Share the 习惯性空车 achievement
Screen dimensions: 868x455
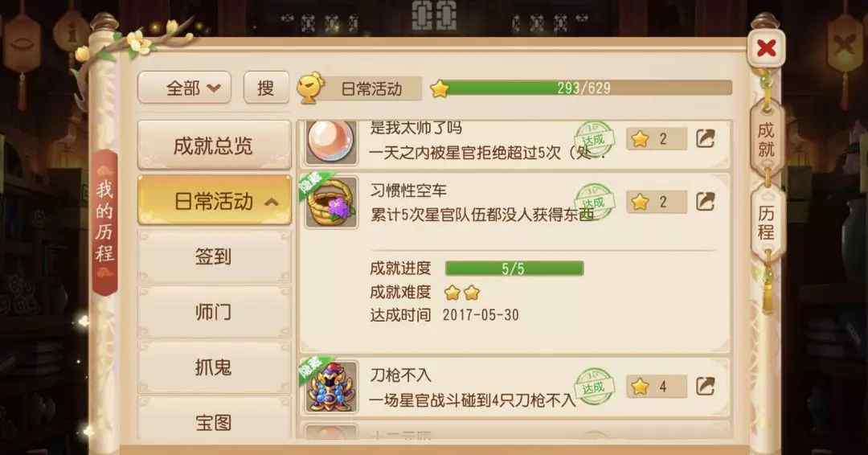[x=705, y=202]
